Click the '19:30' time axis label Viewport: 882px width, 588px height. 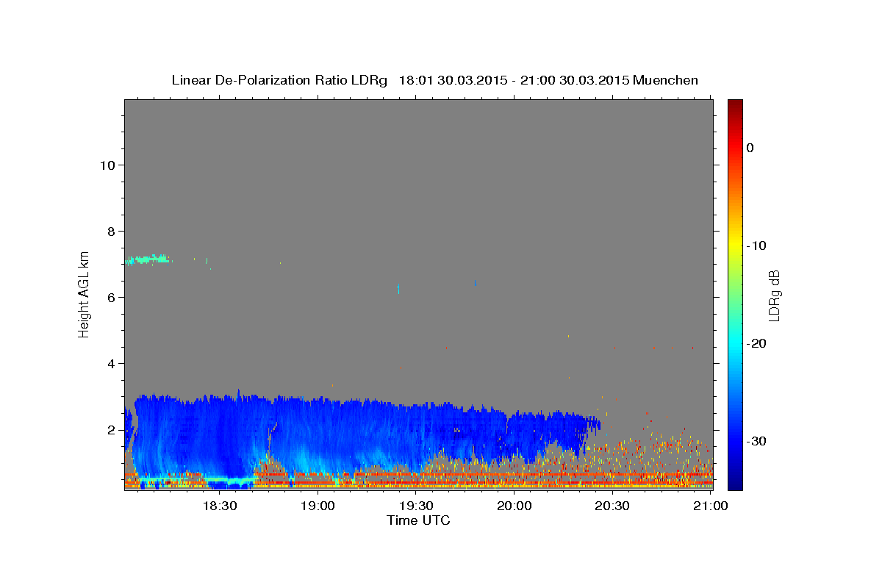click(x=416, y=506)
